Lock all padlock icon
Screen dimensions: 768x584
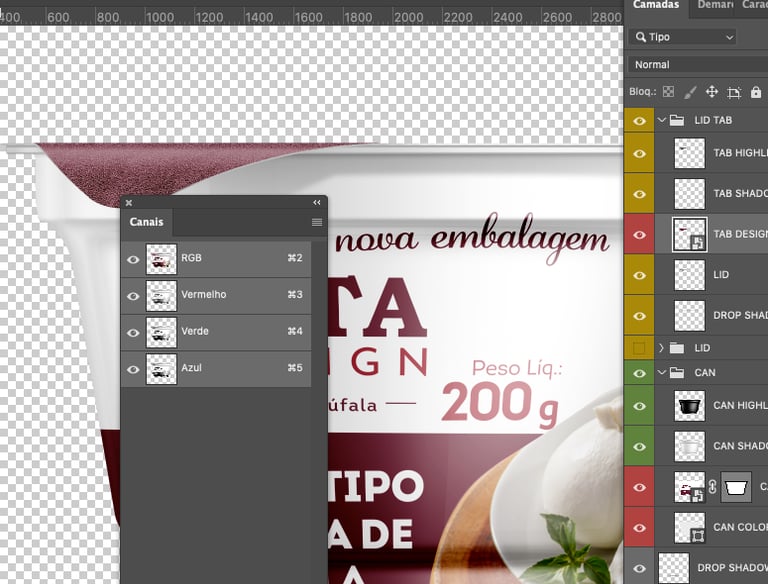pyautogui.click(x=756, y=92)
